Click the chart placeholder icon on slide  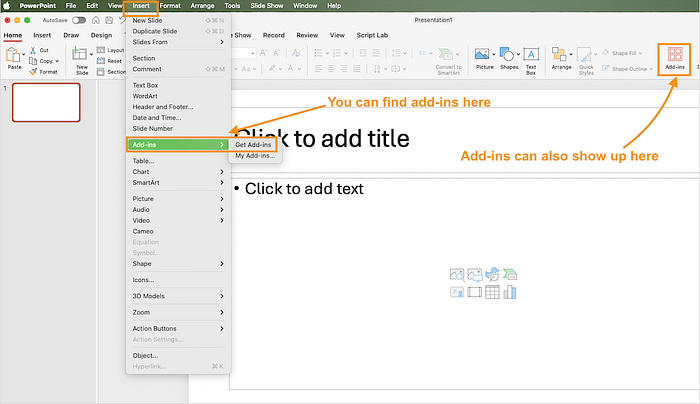click(510, 292)
